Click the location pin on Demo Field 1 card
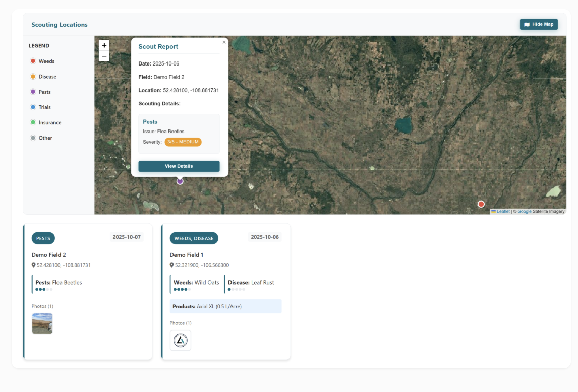The width and height of the screenshot is (578, 392). 170,265
